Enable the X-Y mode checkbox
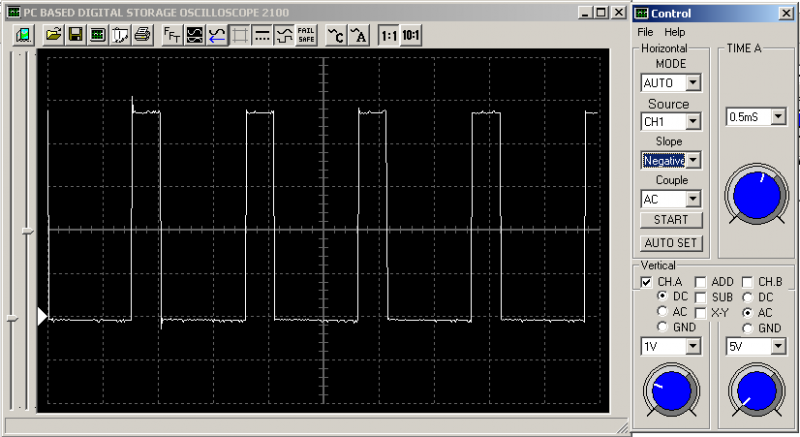Screen dimensions: 800x437 coord(701,313)
